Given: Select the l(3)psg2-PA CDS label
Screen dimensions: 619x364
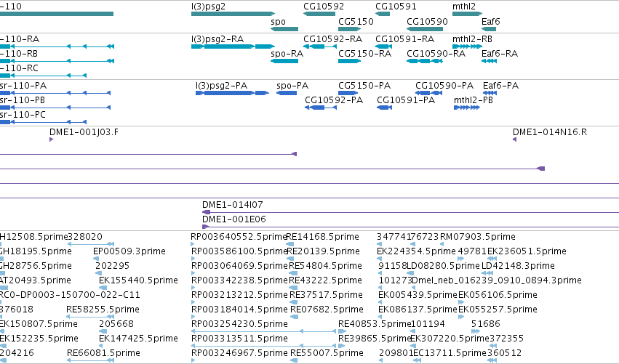Looking at the screenshot, I should pos(221,86).
